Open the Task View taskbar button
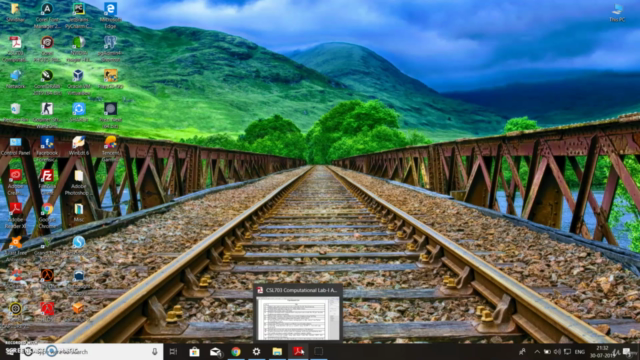Image resolution: width=640 pixels, height=360 pixels. [x=173, y=351]
